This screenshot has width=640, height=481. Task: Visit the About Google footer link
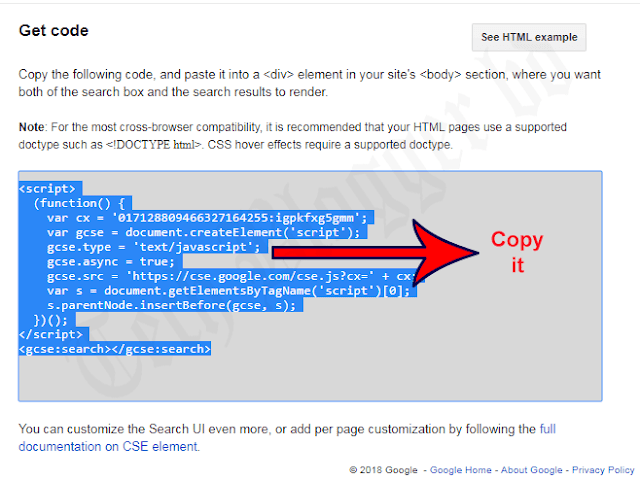[531, 470]
